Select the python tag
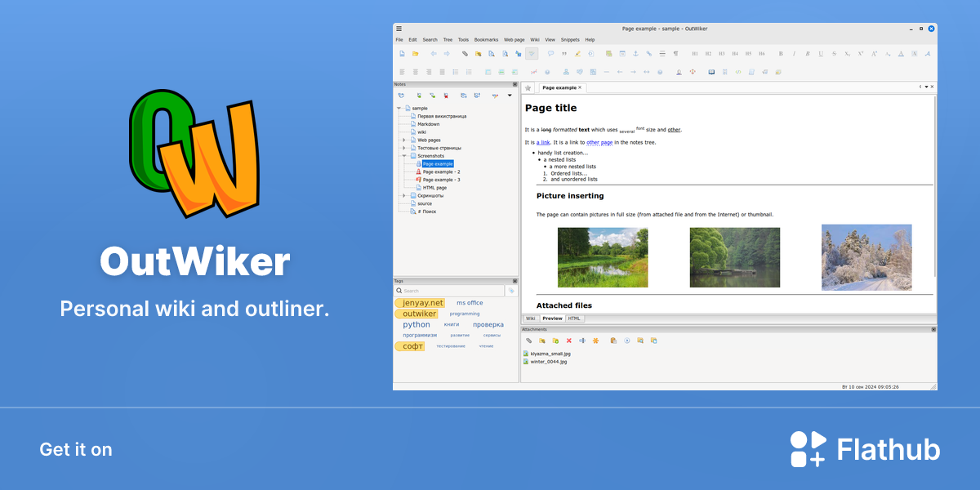980x490 pixels. click(x=416, y=325)
